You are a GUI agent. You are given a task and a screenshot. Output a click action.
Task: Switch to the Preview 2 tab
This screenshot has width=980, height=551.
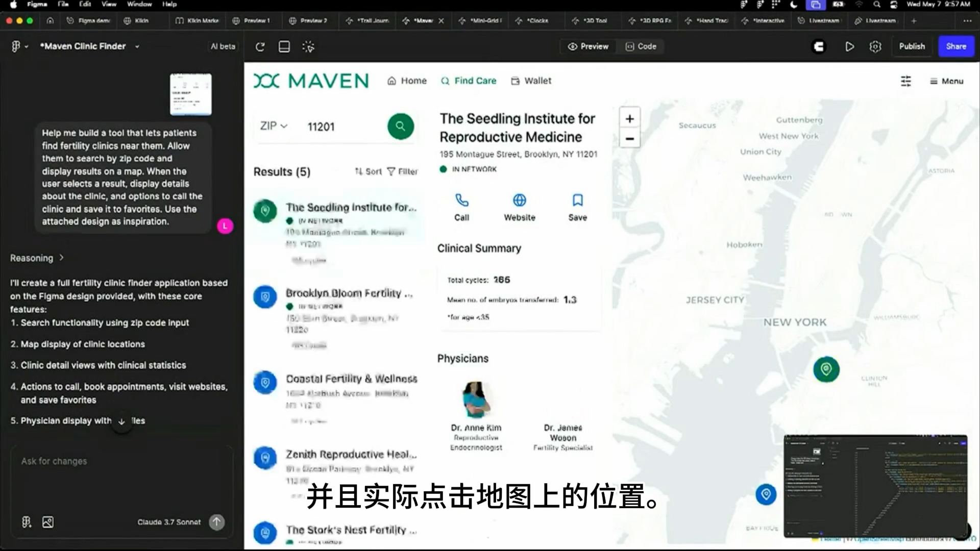[x=308, y=20]
